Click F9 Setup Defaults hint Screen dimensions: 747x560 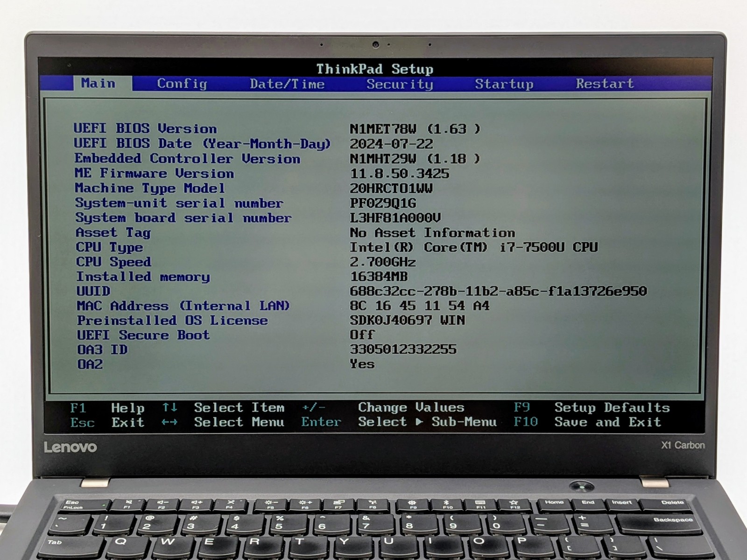point(592,407)
